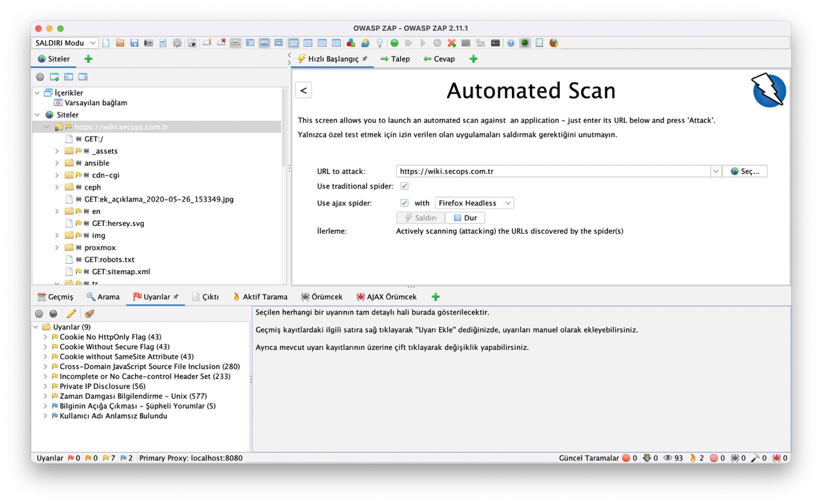The height and width of the screenshot is (504, 822).
Task: Click the target icon in Sites panel toolbar
Action: pyautogui.click(x=40, y=77)
